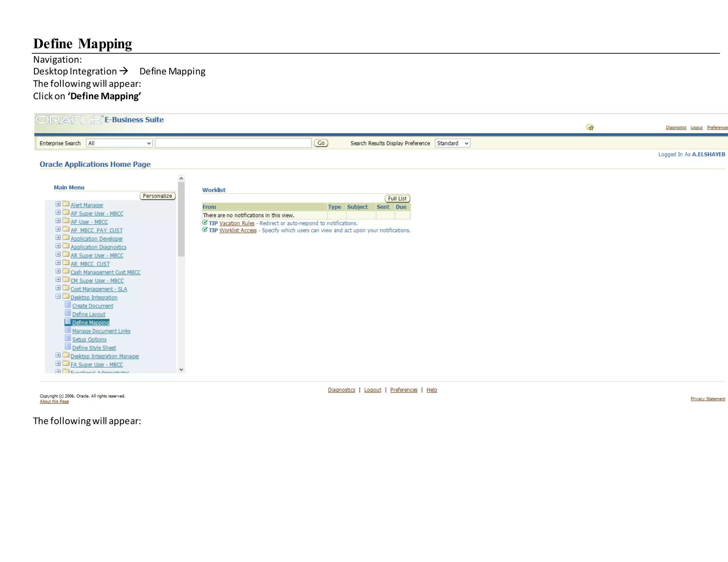Expand the AP Super User - MBCC node
This screenshot has width=728, height=562.
point(58,213)
